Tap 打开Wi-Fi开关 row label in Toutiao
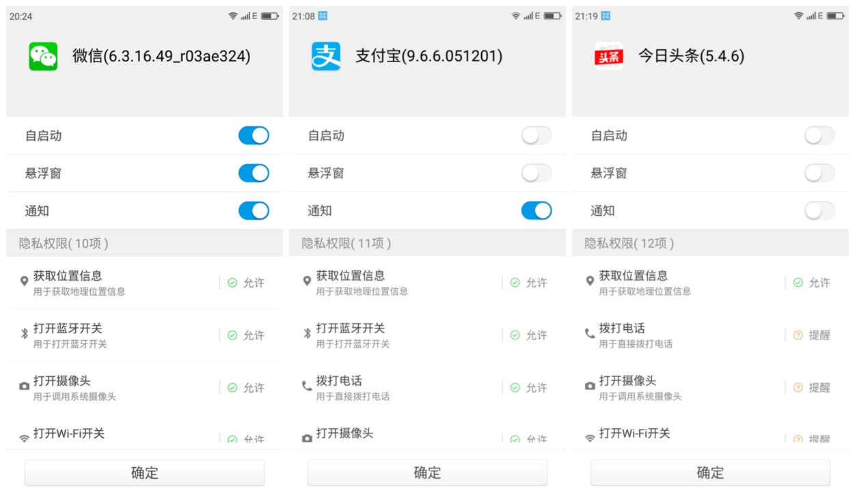The width and height of the screenshot is (855, 504). [x=635, y=434]
